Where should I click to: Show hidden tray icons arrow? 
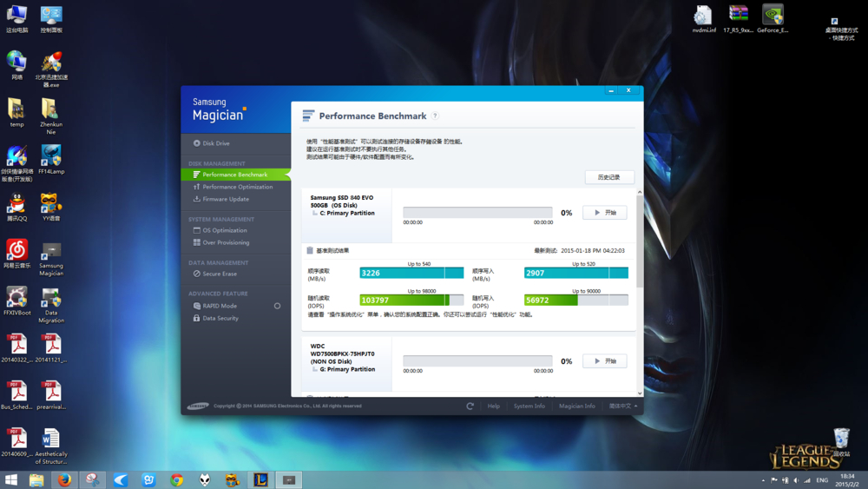763,480
